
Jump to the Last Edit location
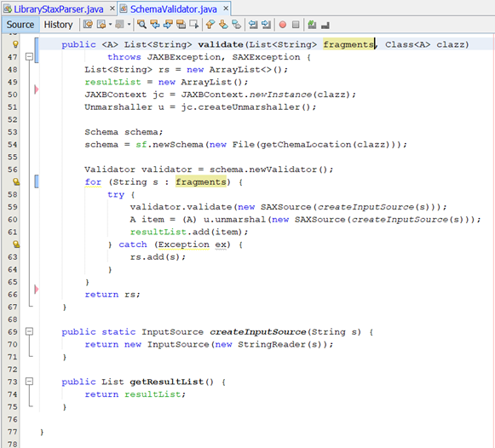(x=88, y=25)
